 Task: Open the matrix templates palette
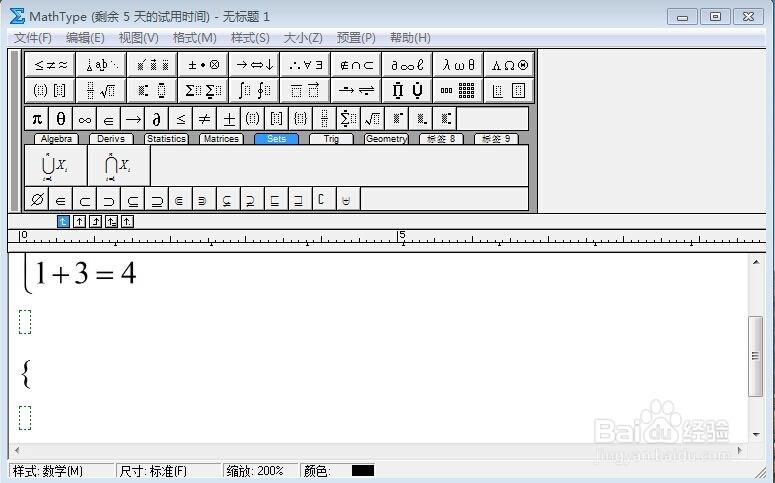(458, 90)
